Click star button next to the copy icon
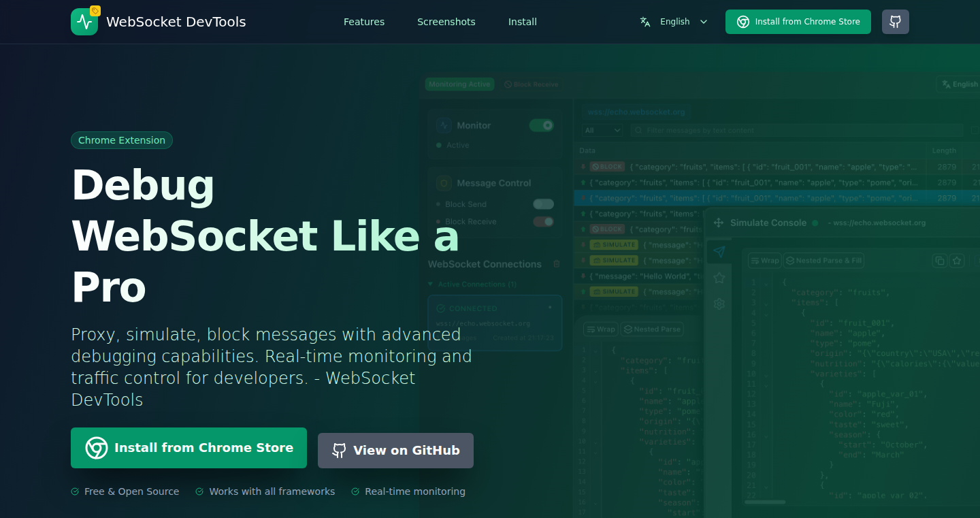 [x=957, y=261]
